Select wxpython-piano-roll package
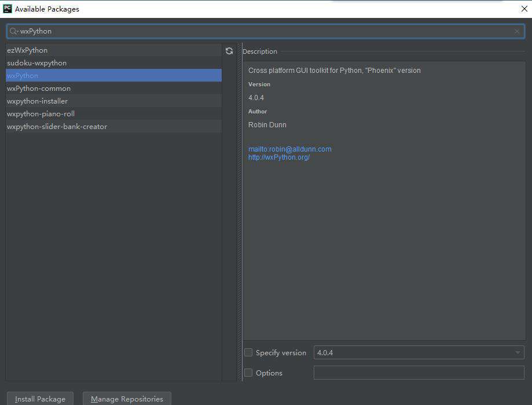 click(x=113, y=113)
